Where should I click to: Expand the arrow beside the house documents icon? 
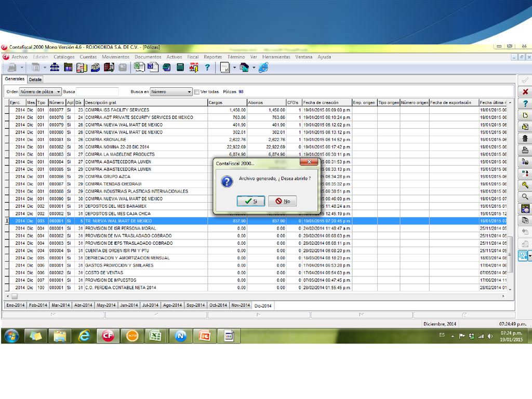(254, 68)
